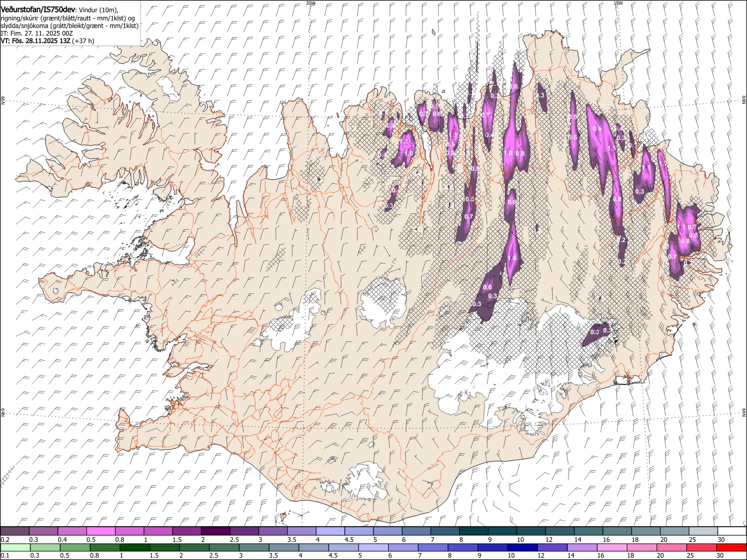Pick light periwinkle upper swatch between 4 and 4.5
This screenshot has height=560, width=747.
[x=330, y=531]
